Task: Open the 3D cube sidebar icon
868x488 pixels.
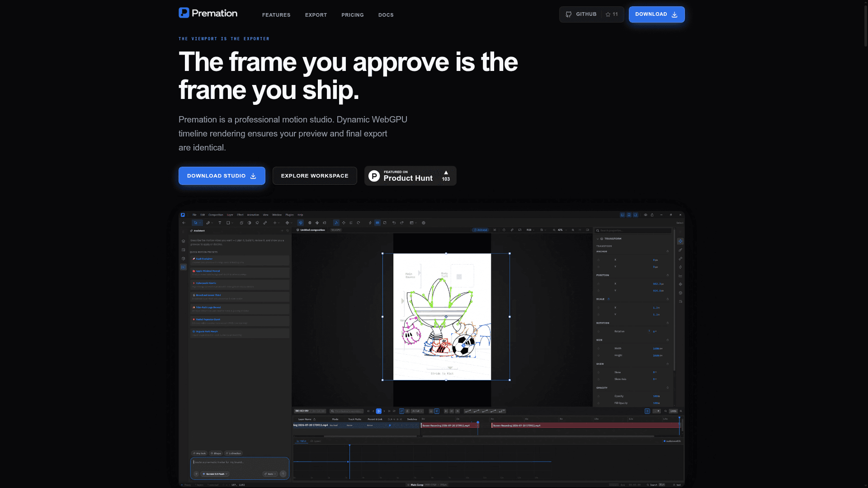Action: (x=183, y=258)
